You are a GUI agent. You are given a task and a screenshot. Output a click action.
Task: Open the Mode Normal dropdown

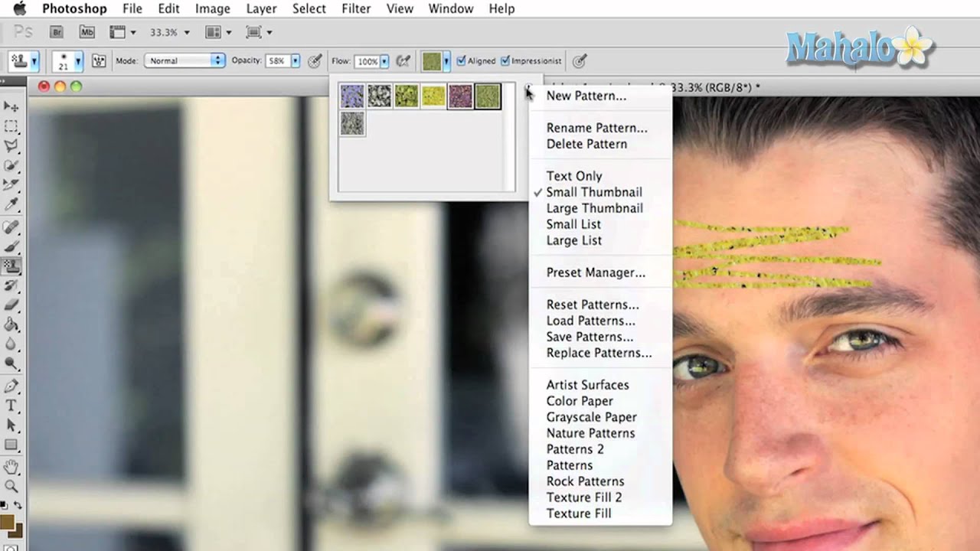click(x=184, y=60)
